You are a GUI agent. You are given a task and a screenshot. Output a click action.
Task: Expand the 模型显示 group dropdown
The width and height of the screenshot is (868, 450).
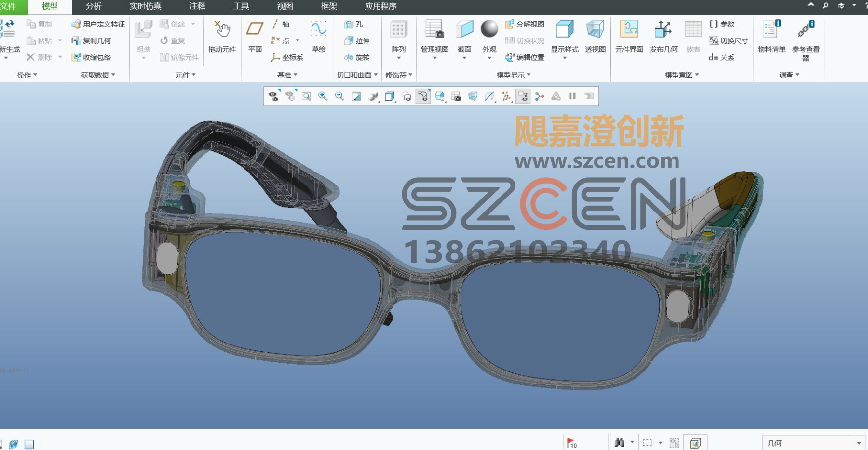point(514,75)
